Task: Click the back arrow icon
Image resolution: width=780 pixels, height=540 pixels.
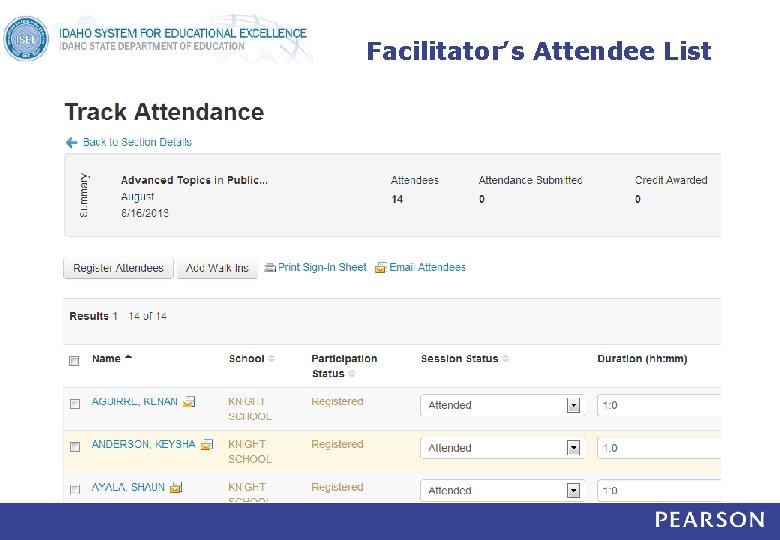Action: pos(72,143)
